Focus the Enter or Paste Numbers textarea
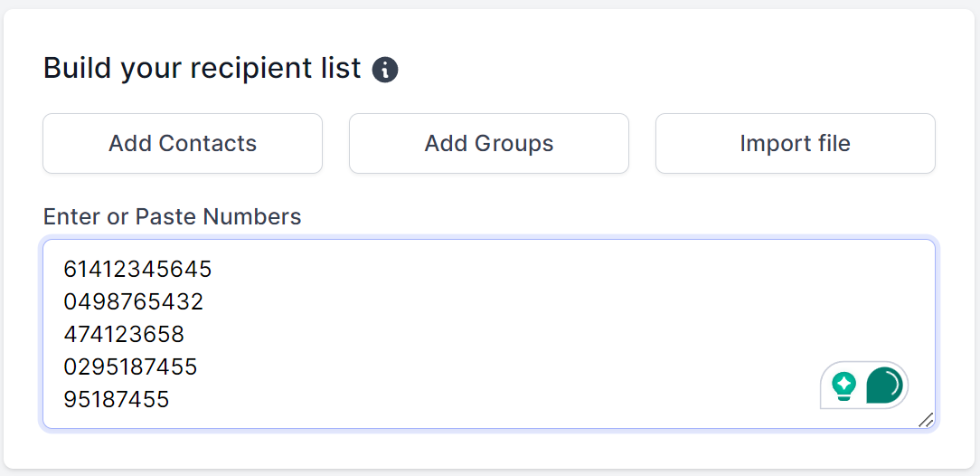 pyautogui.click(x=489, y=334)
